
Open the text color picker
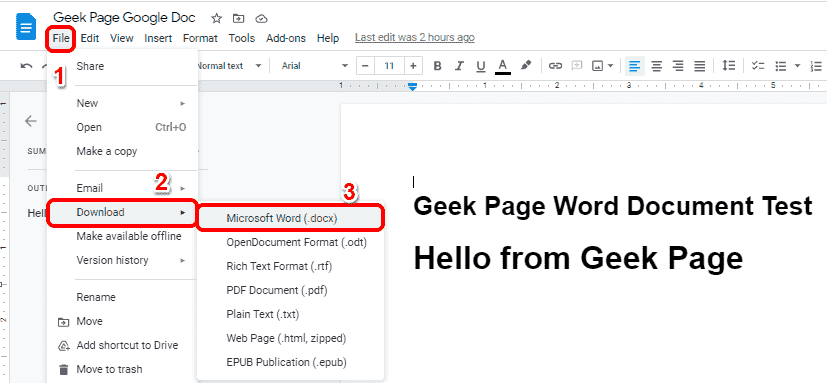(x=503, y=66)
